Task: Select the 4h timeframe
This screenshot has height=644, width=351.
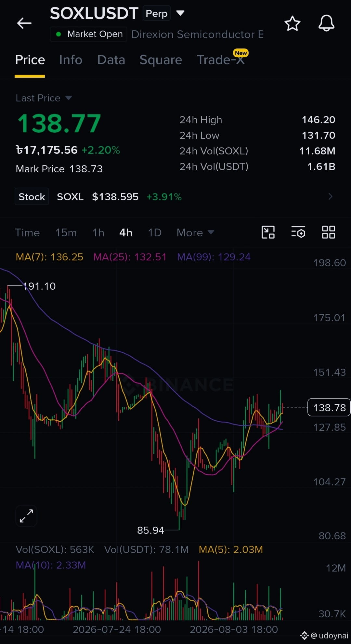Action: [126, 232]
